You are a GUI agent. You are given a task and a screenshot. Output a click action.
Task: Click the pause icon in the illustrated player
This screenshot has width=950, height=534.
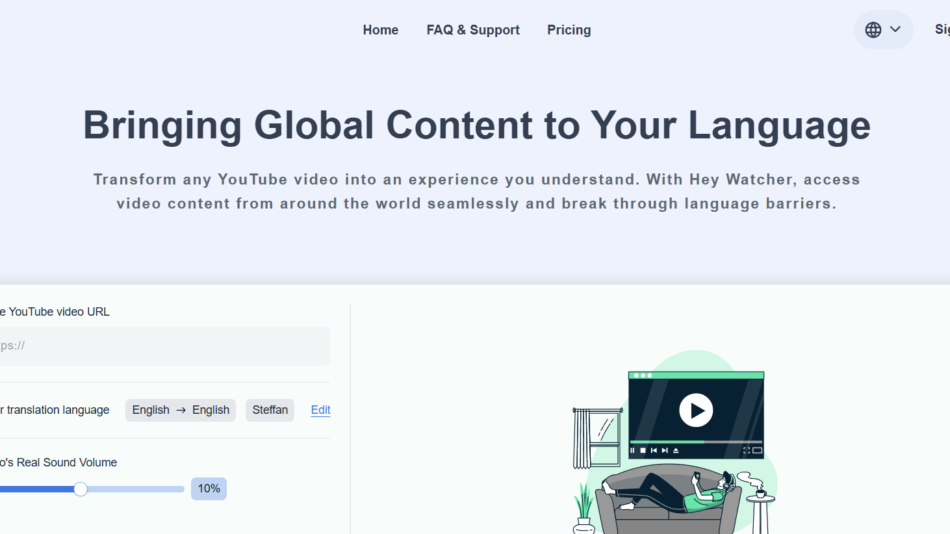pos(632,451)
